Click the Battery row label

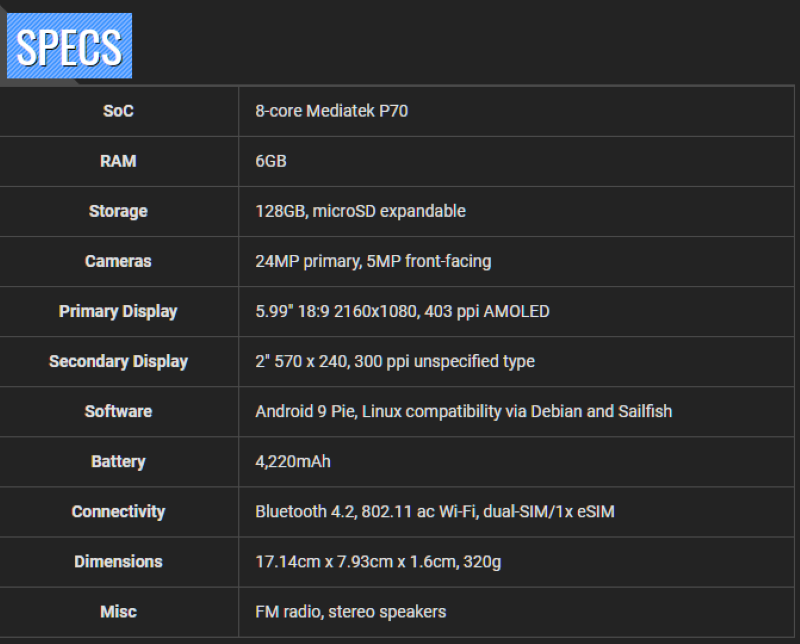tap(118, 461)
